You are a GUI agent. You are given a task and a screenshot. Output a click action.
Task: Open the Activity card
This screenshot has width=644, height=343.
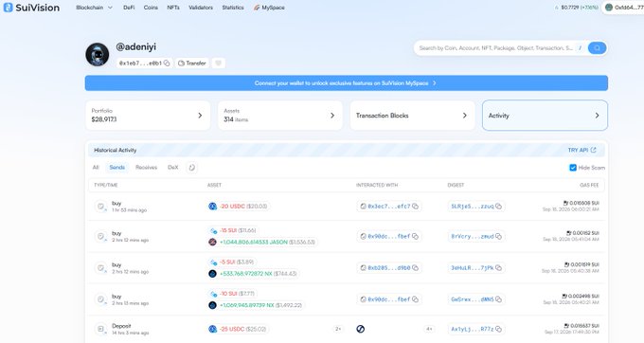click(x=545, y=116)
